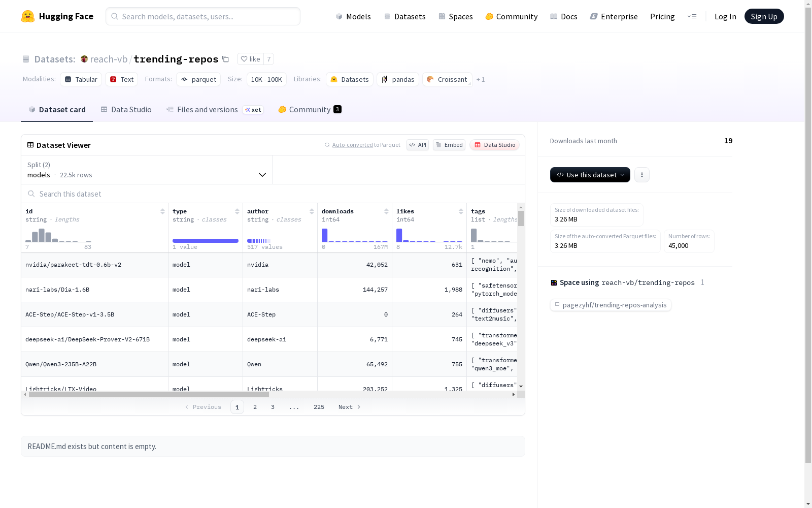Viewport: 812px width, 508px height.
Task: Open the Data Studio tab
Action: 126,110
